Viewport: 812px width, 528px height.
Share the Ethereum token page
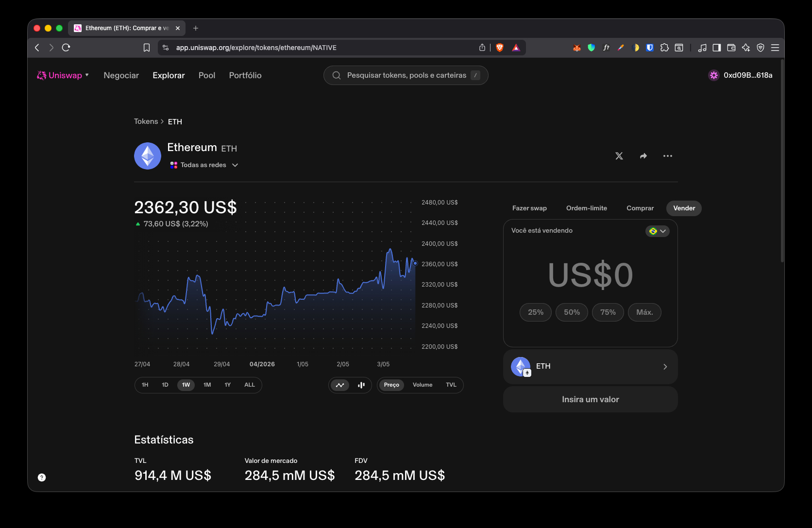pos(643,156)
